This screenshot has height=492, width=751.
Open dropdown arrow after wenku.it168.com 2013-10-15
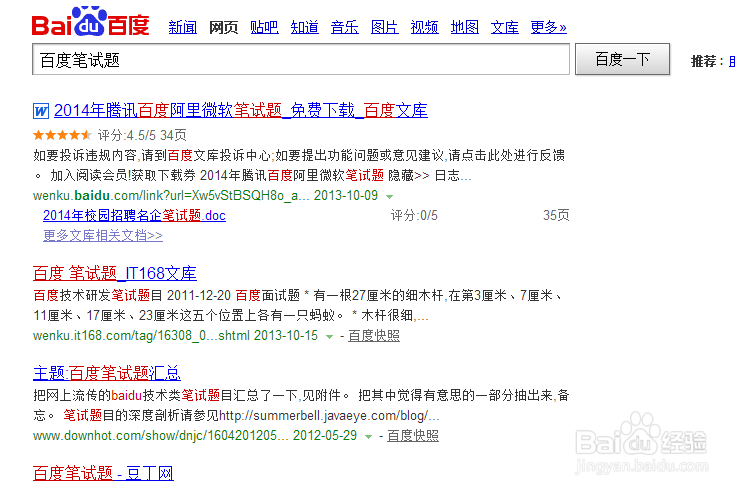329,337
